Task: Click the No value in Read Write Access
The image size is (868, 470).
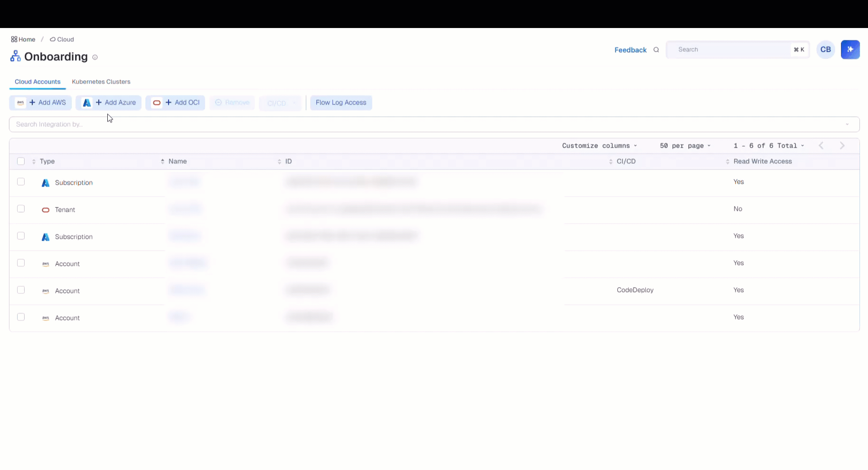Action: [x=737, y=209]
